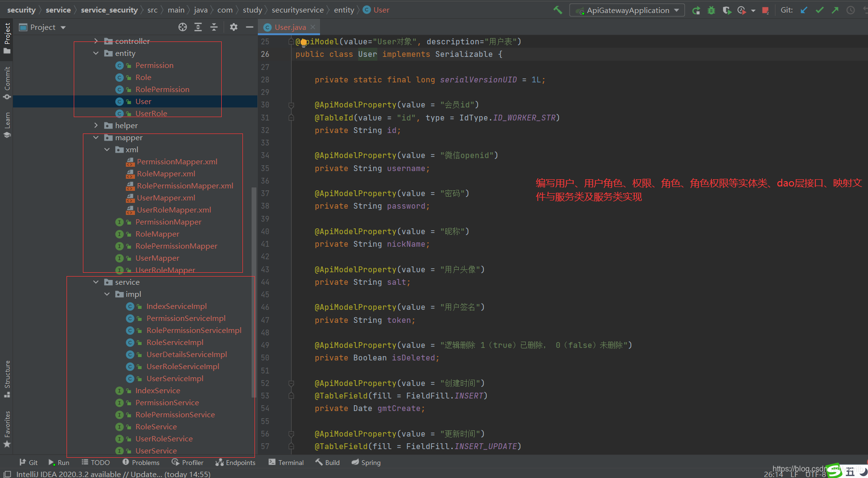The width and height of the screenshot is (868, 478).
Task: Select RolePermissionMapper interface in mapper
Action: [x=176, y=246]
